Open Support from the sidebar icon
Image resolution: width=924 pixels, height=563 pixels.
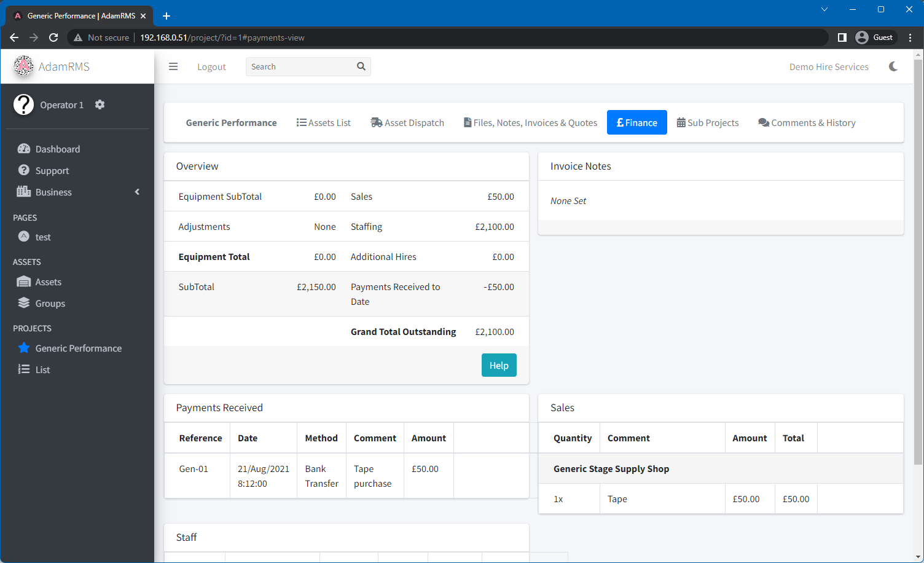tap(25, 170)
